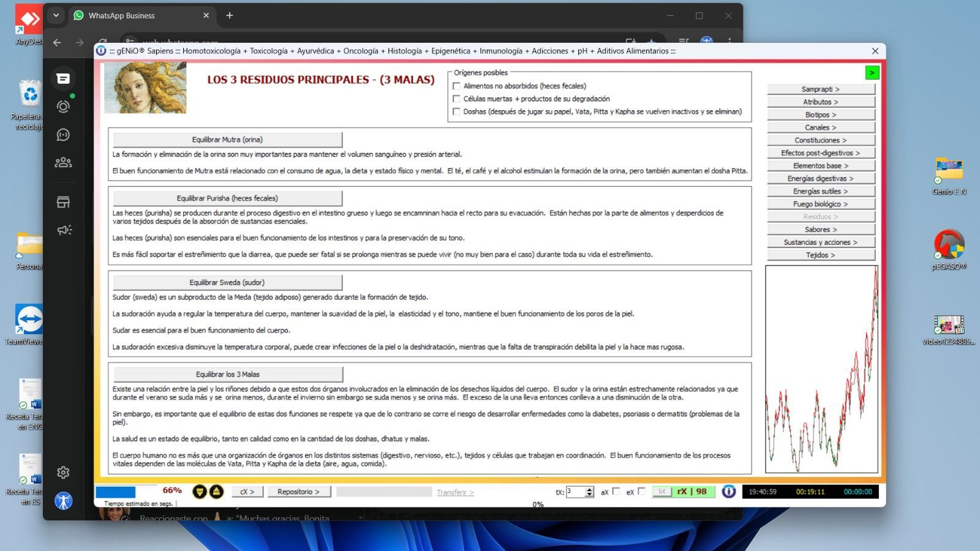980x551 pixels.
Task: Open the Samprapti > section
Action: [820, 89]
